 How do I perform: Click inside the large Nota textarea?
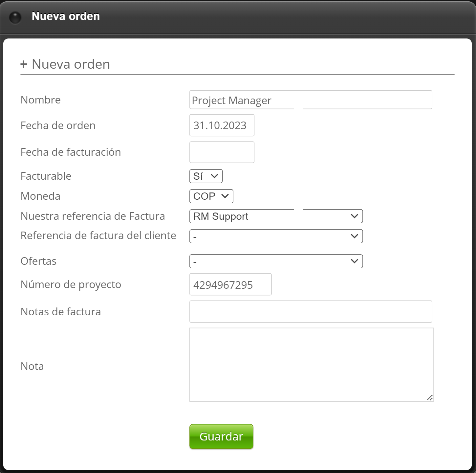[x=311, y=365]
